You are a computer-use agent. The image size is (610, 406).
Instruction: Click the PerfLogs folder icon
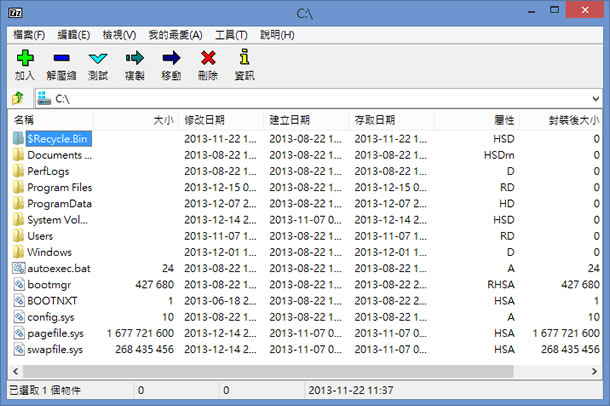(18, 171)
